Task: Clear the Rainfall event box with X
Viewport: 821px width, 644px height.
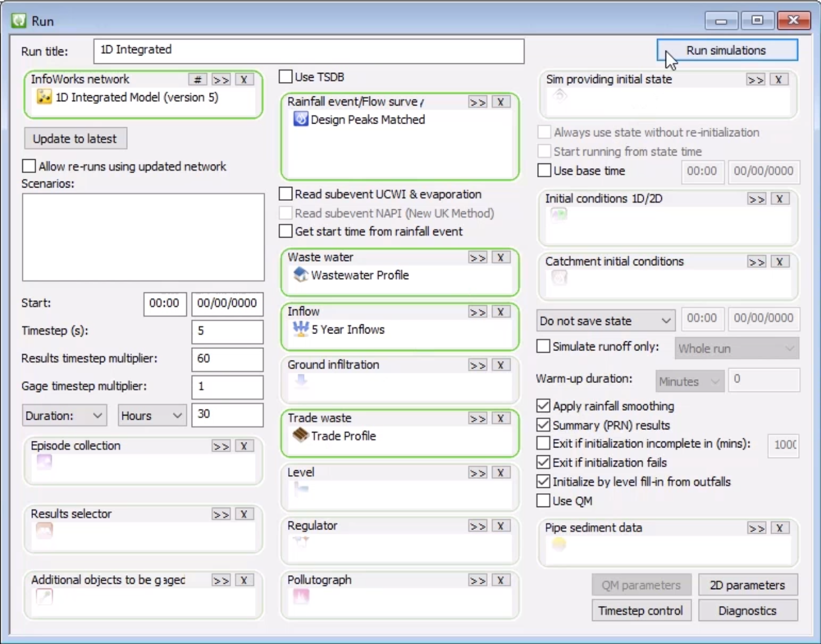Action: [501, 102]
